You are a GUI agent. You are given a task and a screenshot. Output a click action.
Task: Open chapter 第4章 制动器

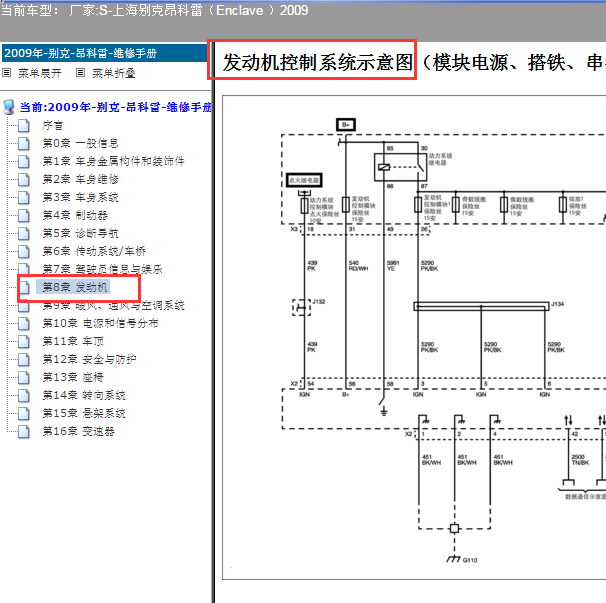(75, 215)
